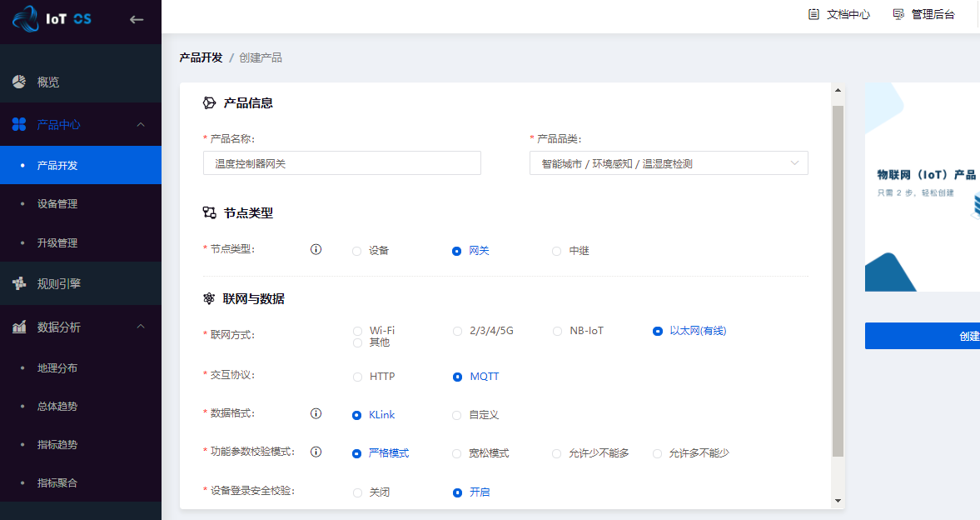
Task: Select the 网关 node type radio
Action: click(456, 249)
